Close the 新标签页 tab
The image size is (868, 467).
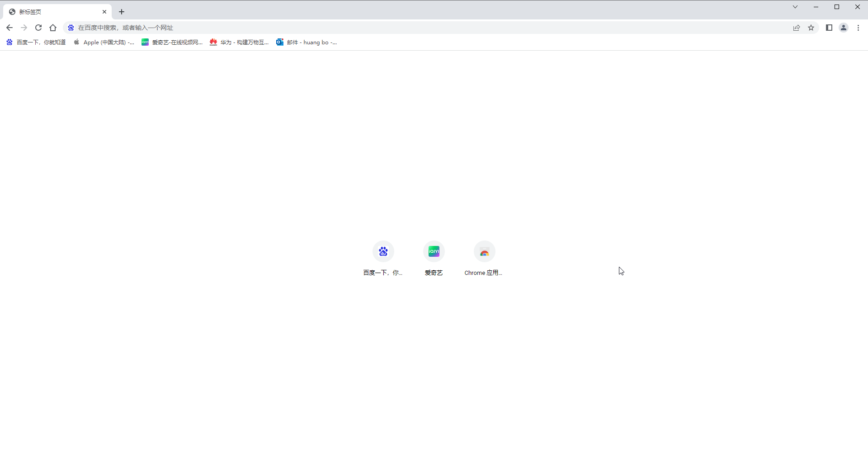(104, 12)
